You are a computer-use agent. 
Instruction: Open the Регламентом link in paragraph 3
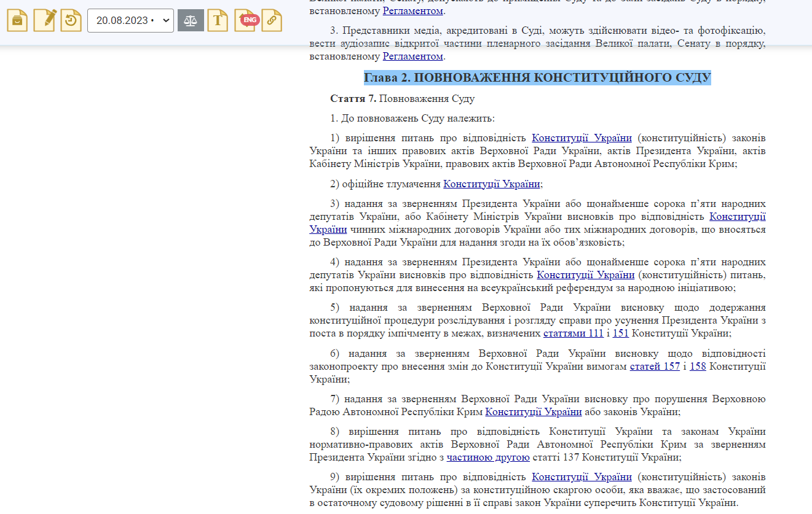pyautogui.click(x=412, y=56)
